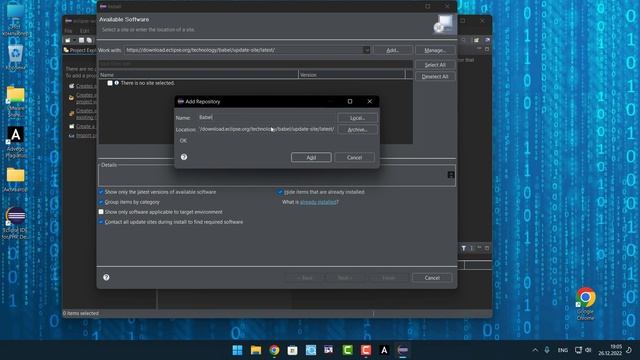Click the Manage... button
The height and width of the screenshot is (360, 640).
[x=435, y=50]
